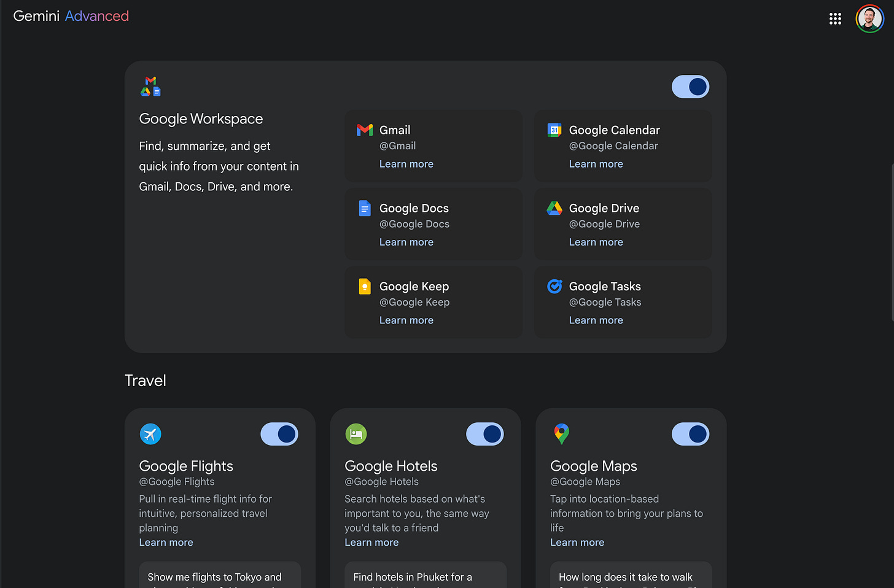The image size is (894, 588).
Task: Click the Google Workspace heading
Action: pyautogui.click(x=201, y=118)
